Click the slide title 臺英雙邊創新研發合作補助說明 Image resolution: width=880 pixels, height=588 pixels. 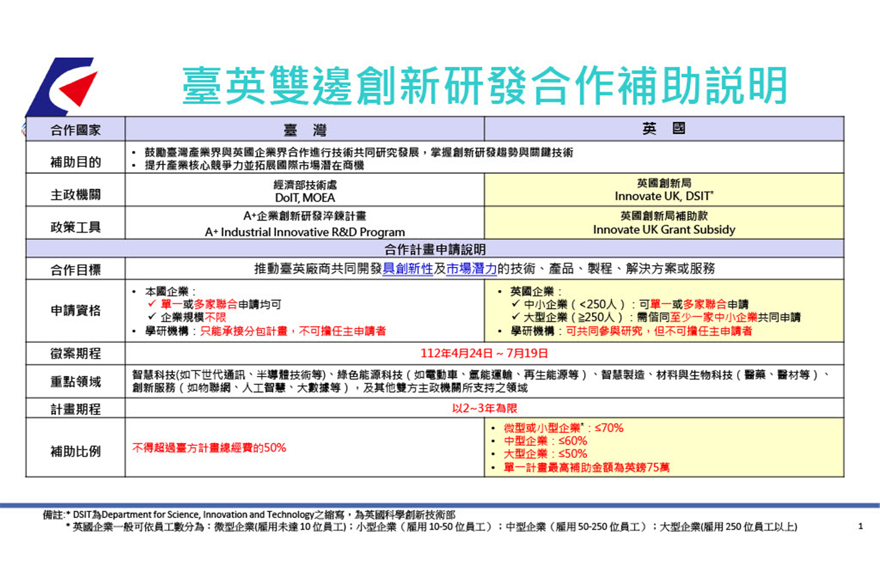(485, 86)
